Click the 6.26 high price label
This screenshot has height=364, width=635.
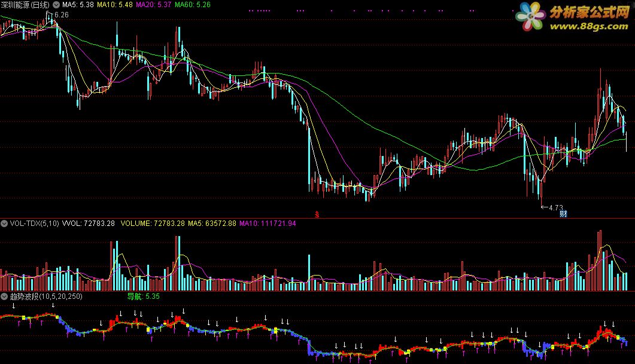61,15
